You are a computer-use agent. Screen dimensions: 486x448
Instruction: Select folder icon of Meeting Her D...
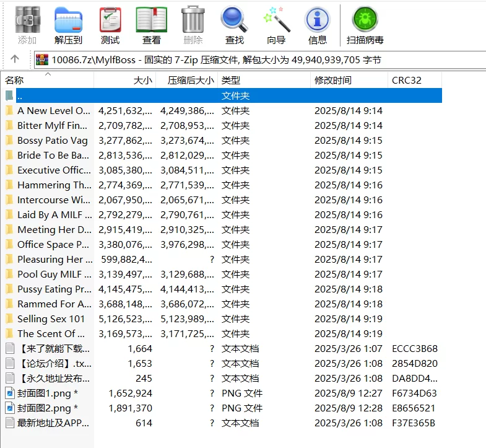(10, 230)
